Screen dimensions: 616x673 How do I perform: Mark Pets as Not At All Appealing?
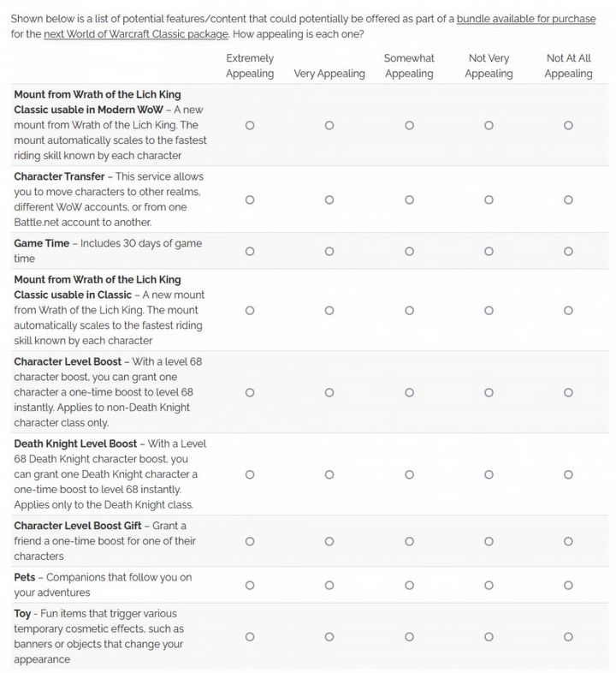pos(568,586)
